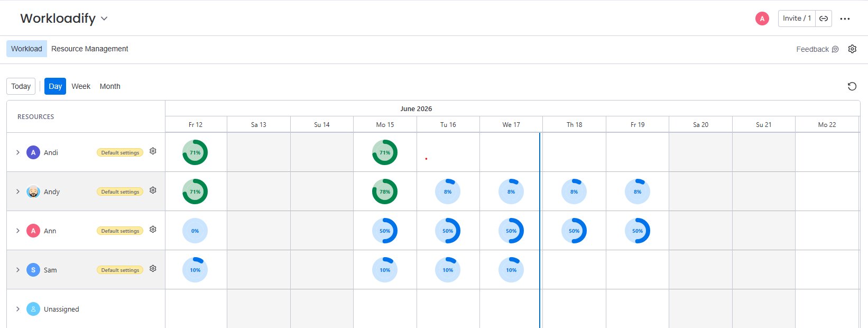Viewport: 868px width, 328px height.
Task: Click the June 2026 month label
Action: (416, 108)
